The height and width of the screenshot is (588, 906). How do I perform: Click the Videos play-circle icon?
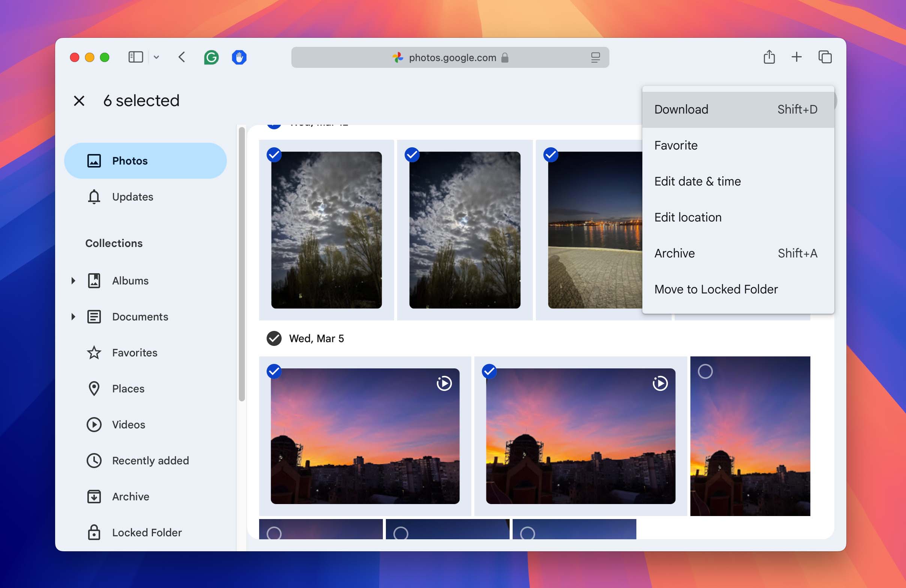[x=94, y=425]
